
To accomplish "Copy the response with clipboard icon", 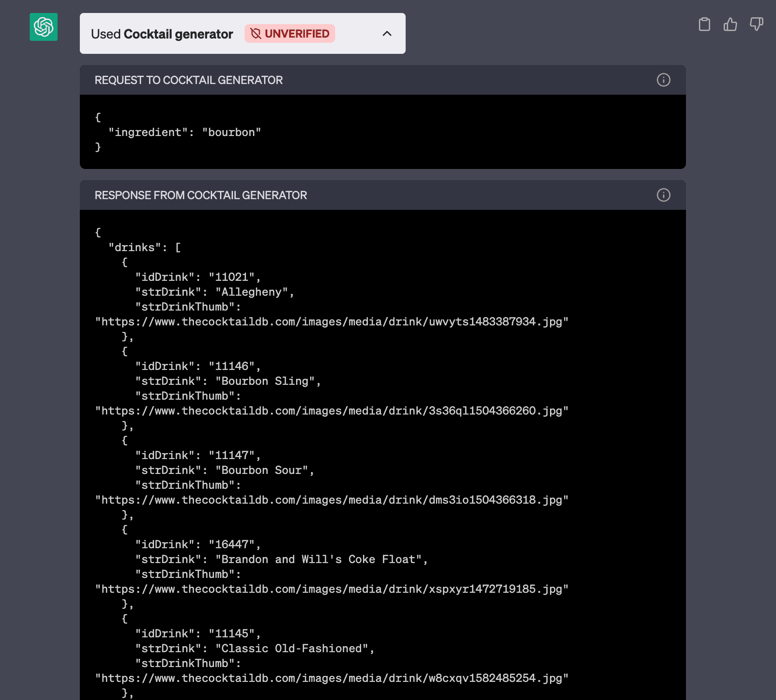I will click(x=704, y=24).
